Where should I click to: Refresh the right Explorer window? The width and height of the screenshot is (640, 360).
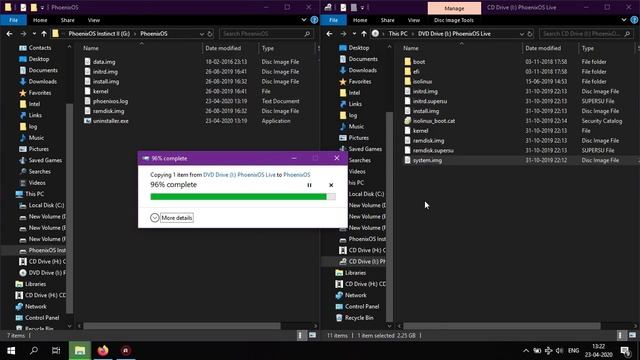click(530, 34)
